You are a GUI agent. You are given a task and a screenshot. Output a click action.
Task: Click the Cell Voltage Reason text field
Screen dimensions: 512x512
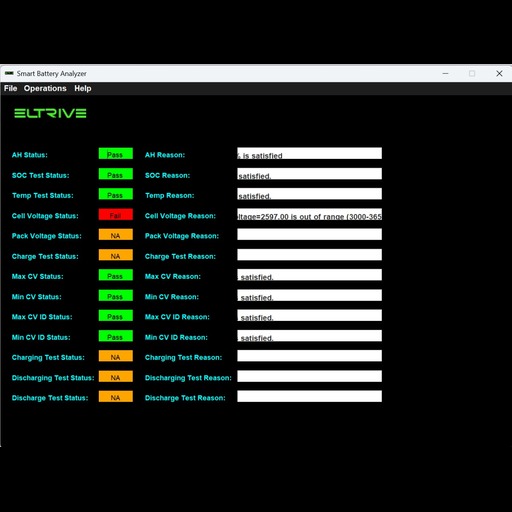[309, 214]
